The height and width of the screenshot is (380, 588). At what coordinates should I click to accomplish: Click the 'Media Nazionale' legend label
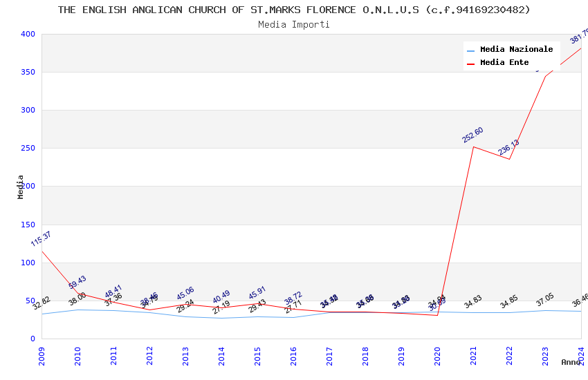click(516, 49)
